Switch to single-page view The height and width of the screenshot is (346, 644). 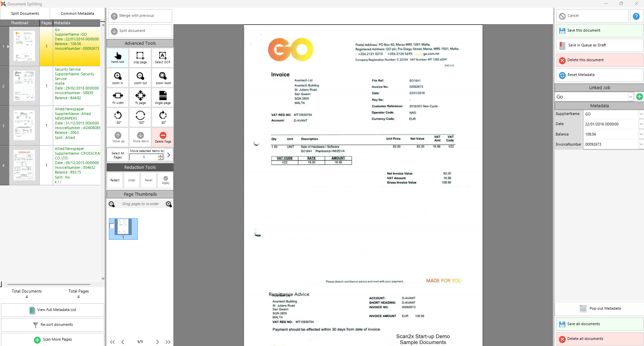click(163, 97)
